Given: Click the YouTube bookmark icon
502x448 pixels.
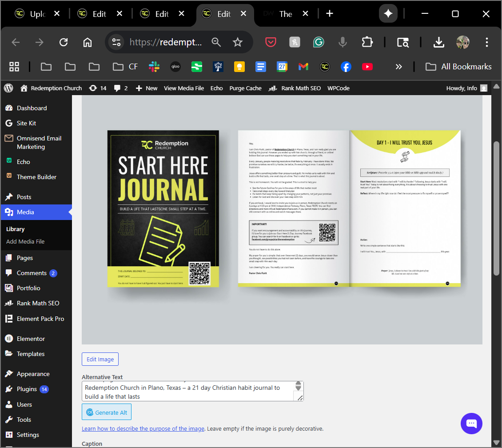Looking at the screenshot, I should click(367, 67).
